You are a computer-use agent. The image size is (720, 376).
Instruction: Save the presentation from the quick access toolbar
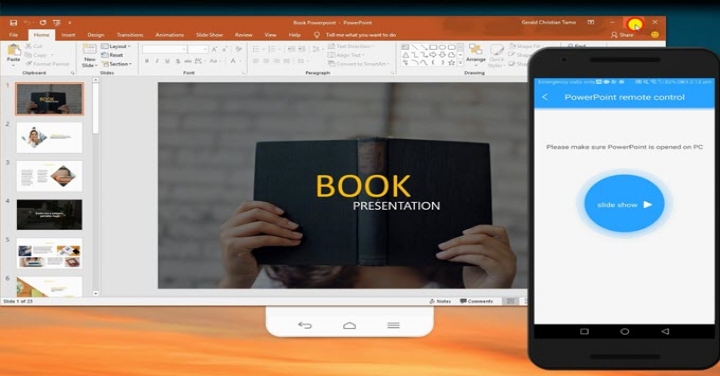point(13,22)
